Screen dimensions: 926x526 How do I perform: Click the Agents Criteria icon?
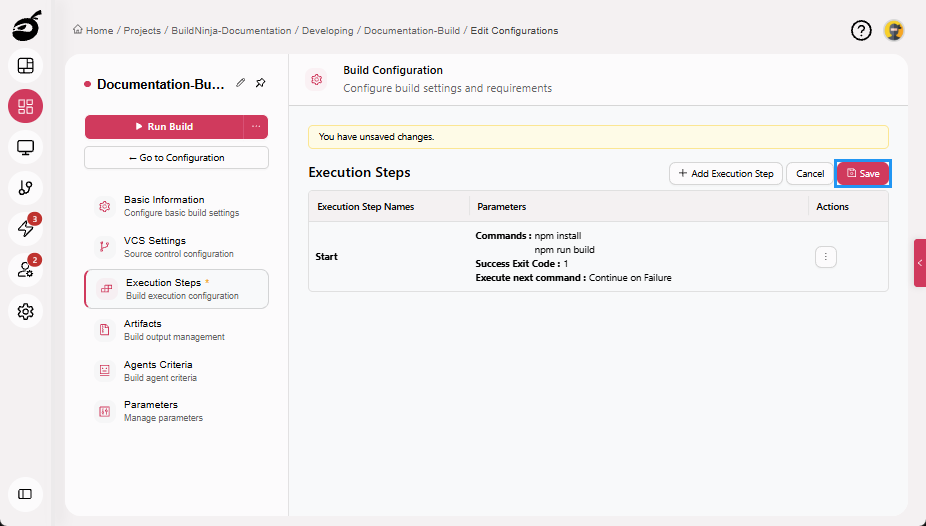point(105,371)
